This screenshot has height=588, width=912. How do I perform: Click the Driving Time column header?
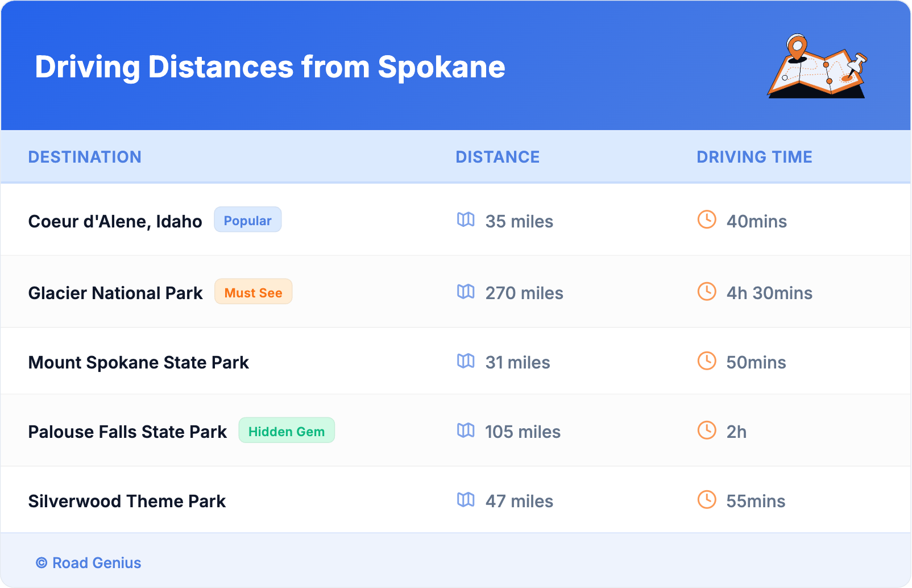coord(755,157)
